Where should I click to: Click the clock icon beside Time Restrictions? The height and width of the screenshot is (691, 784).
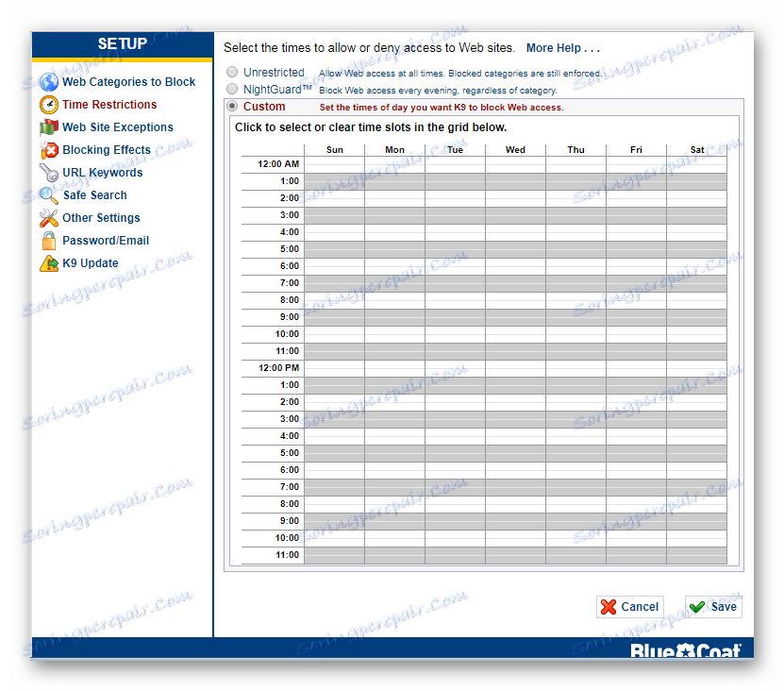click(49, 105)
